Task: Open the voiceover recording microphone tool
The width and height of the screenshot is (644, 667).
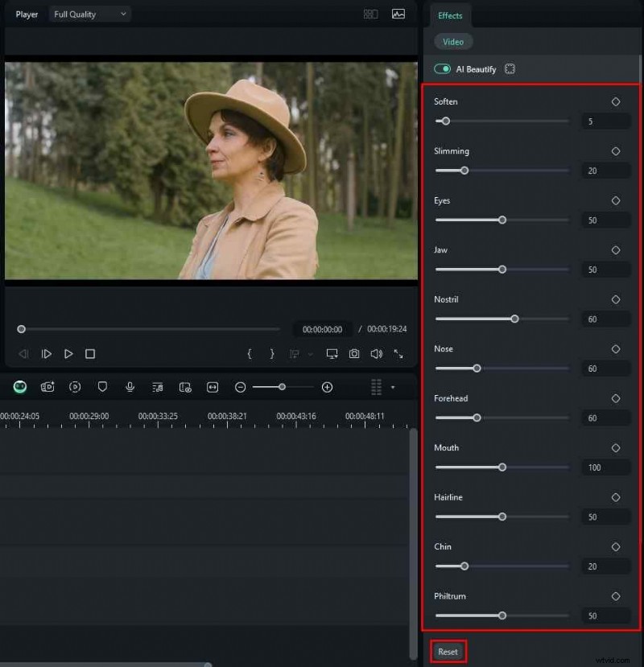Action: tap(130, 387)
